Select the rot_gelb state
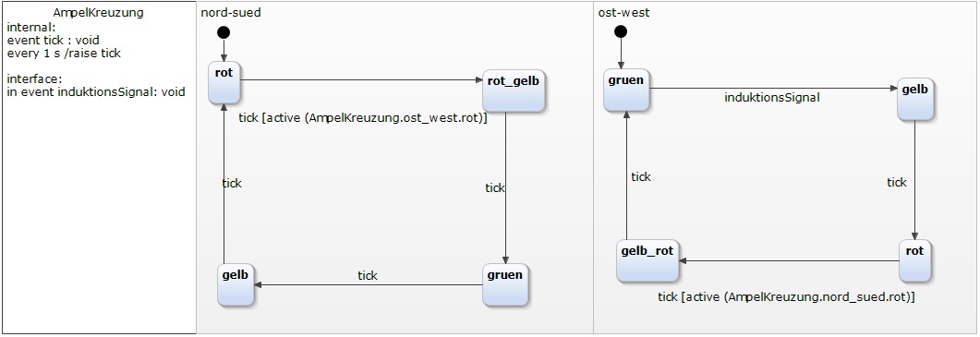980x337 pixels. click(515, 92)
